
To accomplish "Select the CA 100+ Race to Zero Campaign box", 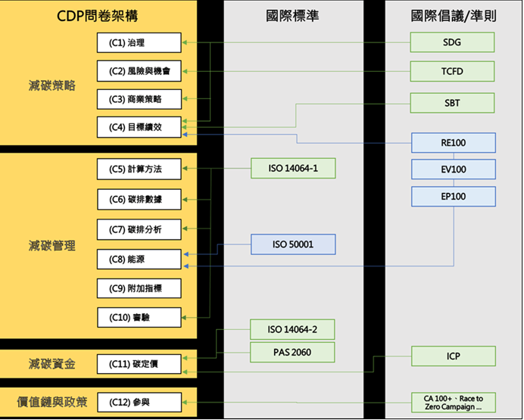I will click(453, 403).
